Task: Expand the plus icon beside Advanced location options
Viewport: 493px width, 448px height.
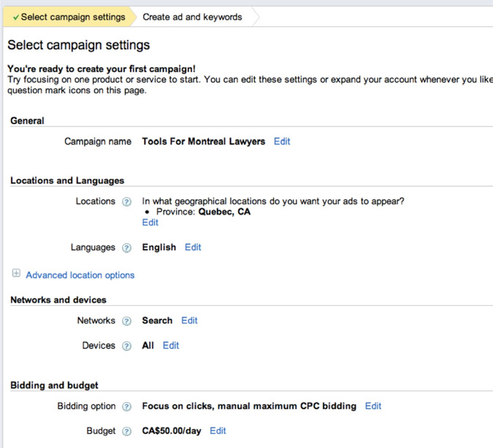Action: (x=16, y=274)
